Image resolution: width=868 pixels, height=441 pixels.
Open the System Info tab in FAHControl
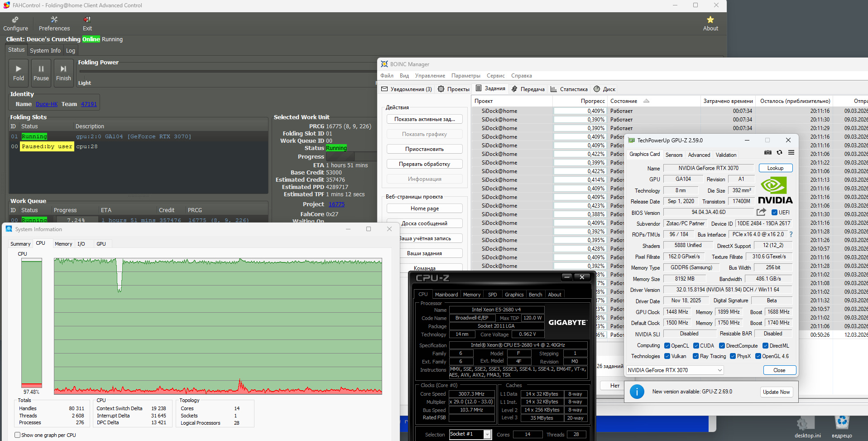tap(45, 50)
